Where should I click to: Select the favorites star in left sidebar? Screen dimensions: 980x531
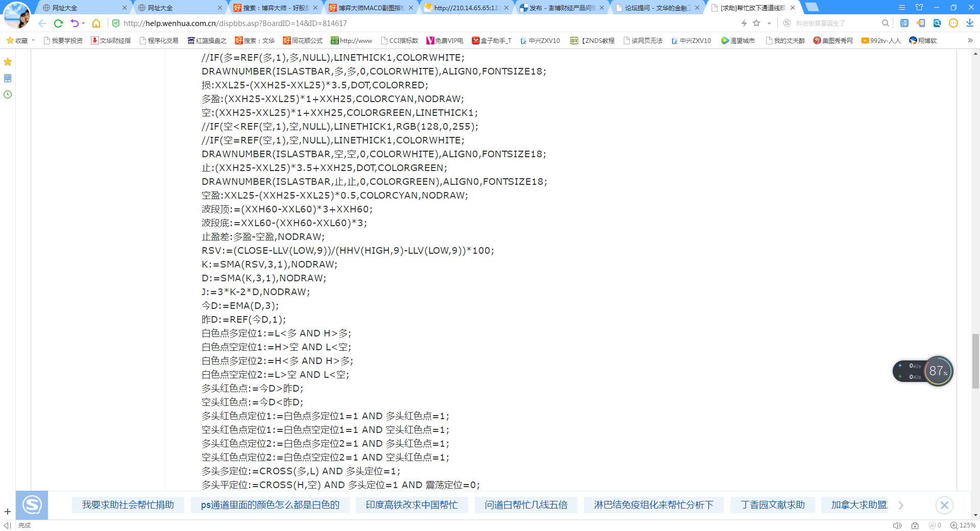(8, 61)
